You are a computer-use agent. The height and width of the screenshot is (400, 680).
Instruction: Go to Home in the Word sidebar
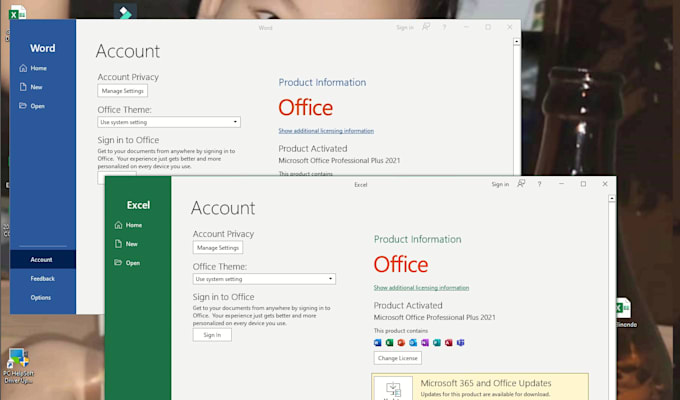pyautogui.click(x=33, y=68)
